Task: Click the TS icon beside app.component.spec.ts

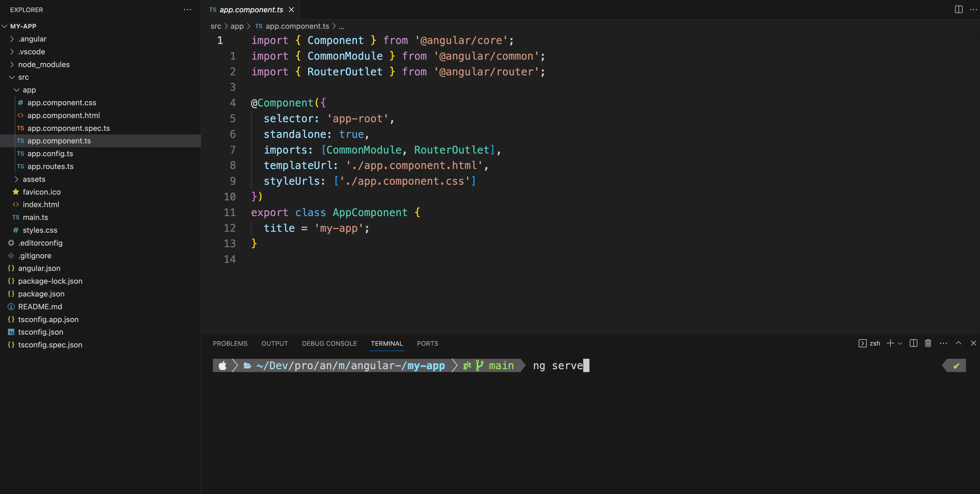Action: tap(21, 128)
